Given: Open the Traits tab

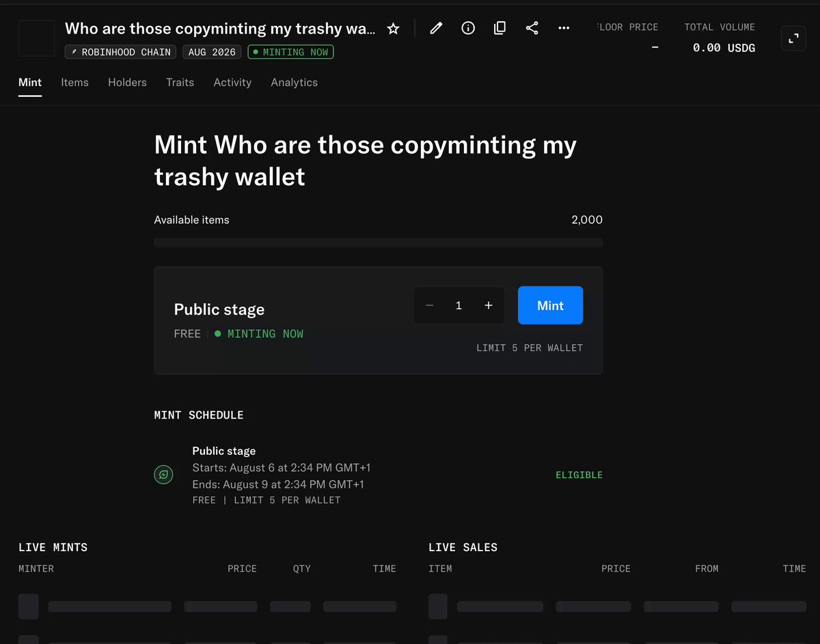Looking at the screenshot, I should [x=180, y=83].
